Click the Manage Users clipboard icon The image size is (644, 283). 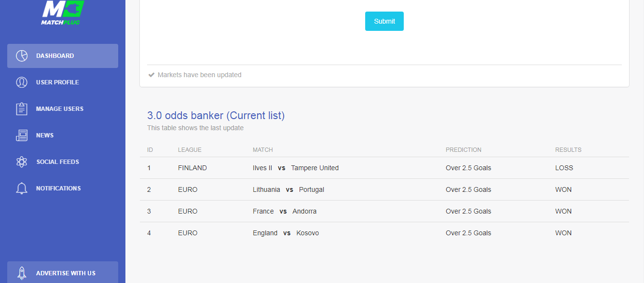point(22,109)
